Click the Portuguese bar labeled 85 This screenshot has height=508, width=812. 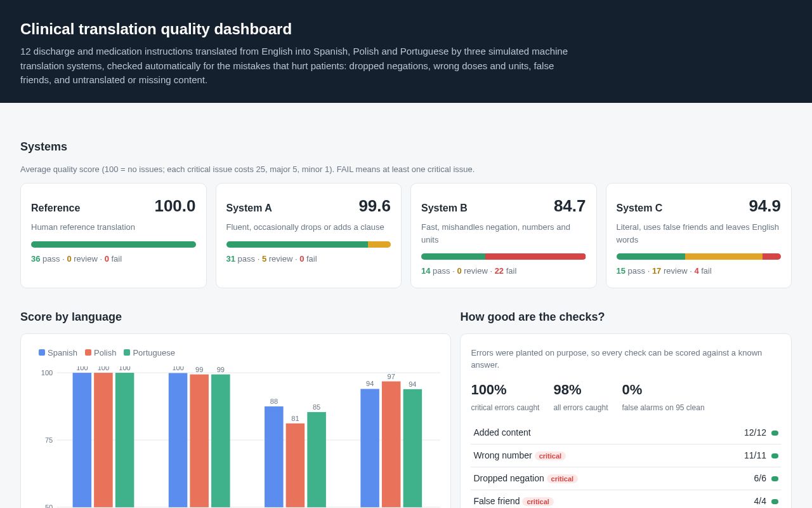(317, 460)
